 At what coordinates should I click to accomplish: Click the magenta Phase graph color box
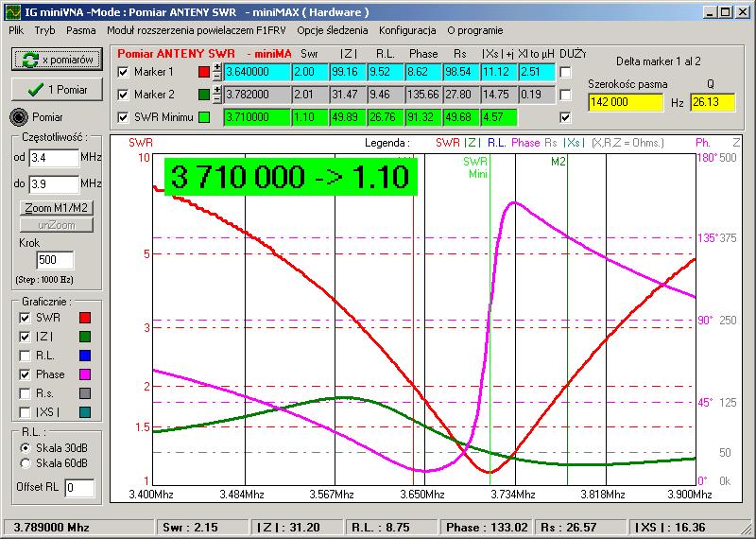(x=85, y=374)
